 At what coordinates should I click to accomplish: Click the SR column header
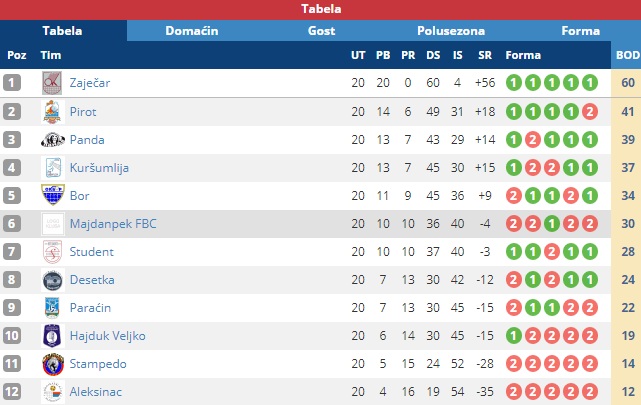485,55
